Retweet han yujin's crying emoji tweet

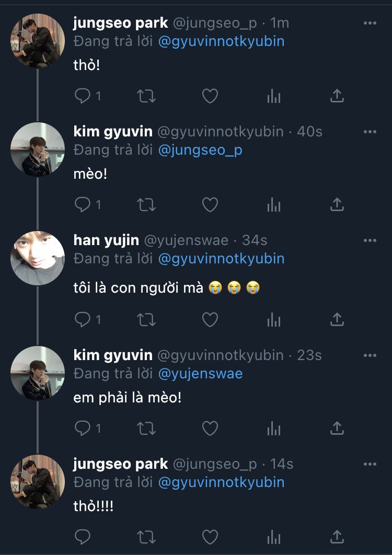(x=146, y=319)
